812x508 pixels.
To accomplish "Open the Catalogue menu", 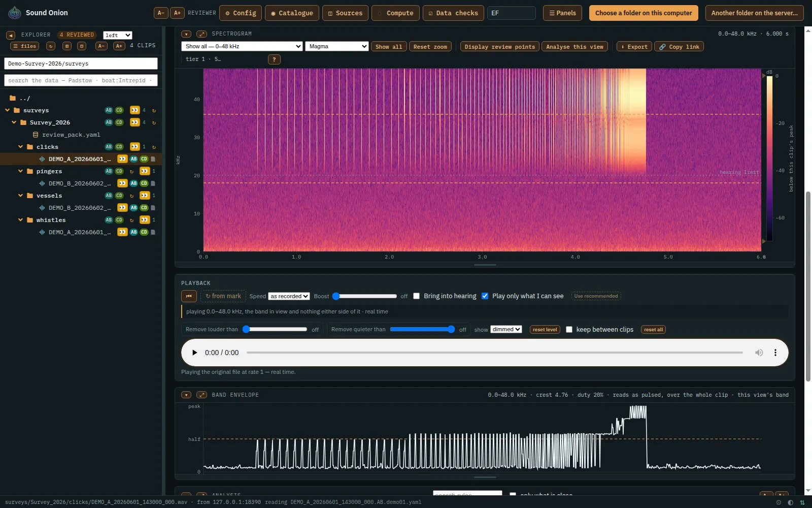I will [292, 13].
